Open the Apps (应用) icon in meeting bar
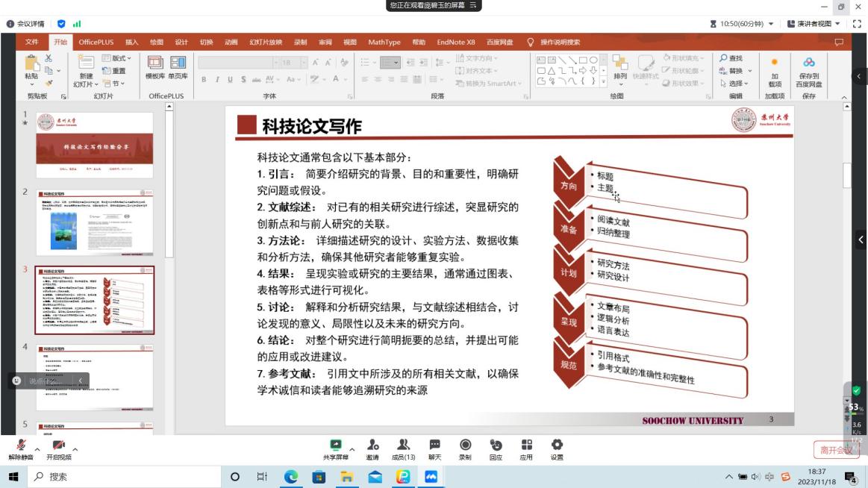The image size is (868, 488). [x=526, y=445]
